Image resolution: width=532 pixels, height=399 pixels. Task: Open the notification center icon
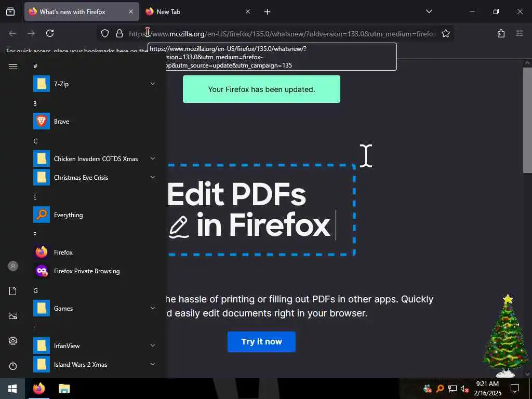[x=515, y=389]
